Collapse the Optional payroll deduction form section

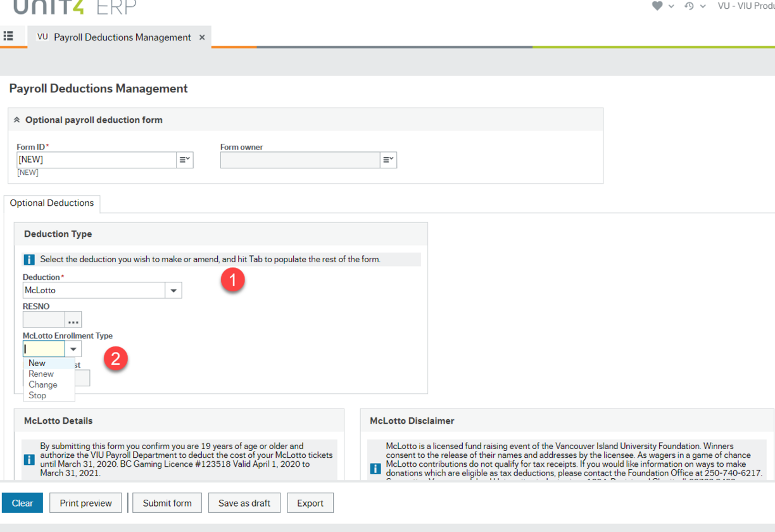(18, 119)
